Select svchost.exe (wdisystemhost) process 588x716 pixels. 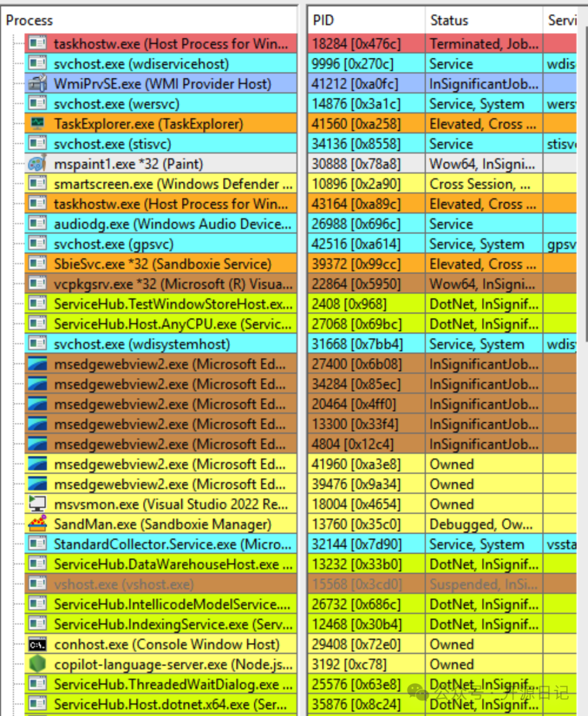(x=161, y=344)
